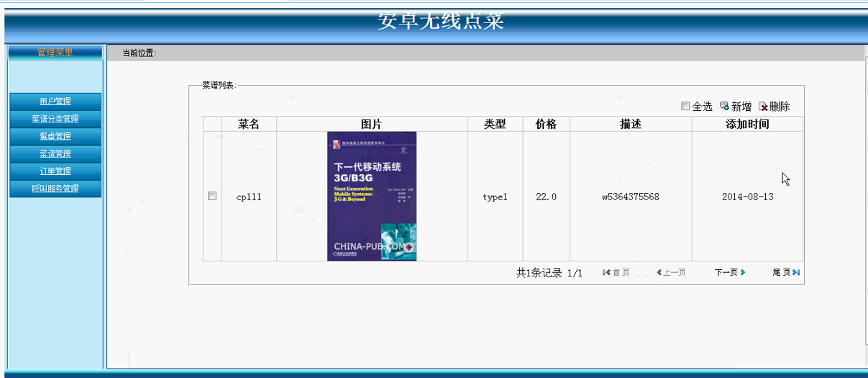
Task: Click the date 2014-08-13
Action: pos(748,197)
